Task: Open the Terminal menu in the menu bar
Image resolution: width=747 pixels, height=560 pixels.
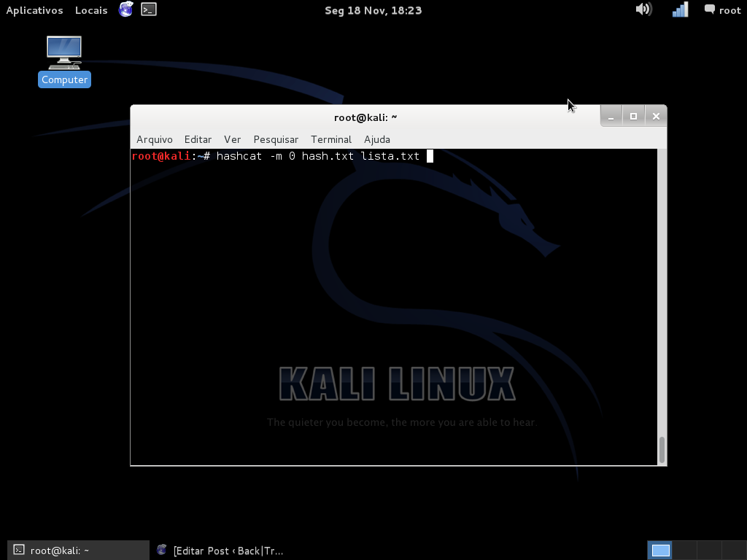Action: 331,139
